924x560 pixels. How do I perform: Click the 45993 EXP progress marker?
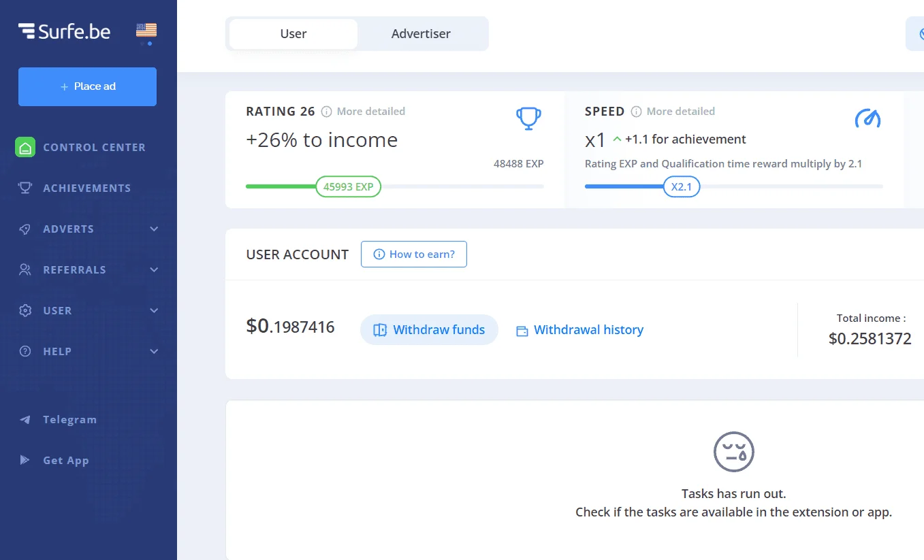[x=348, y=186]
